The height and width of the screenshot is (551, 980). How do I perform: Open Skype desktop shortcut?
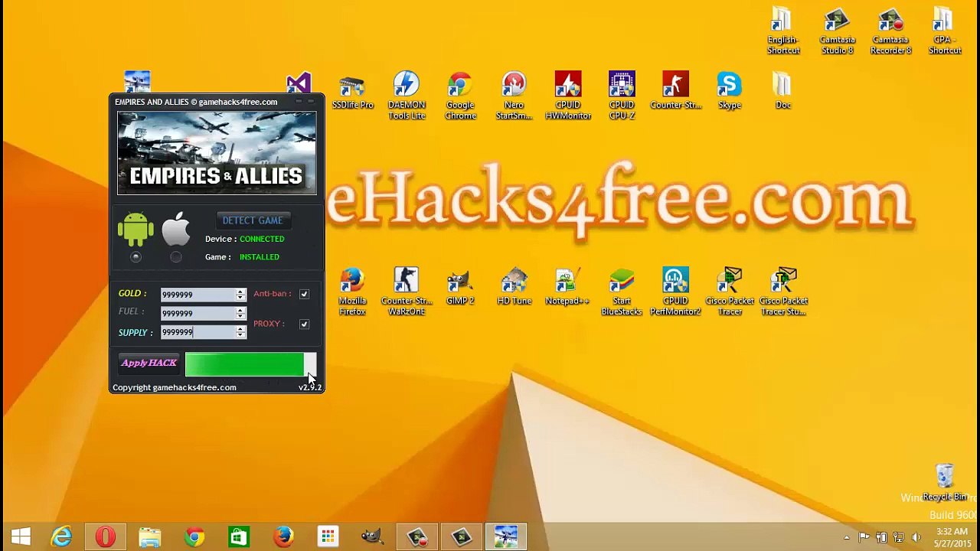point(729,91)
